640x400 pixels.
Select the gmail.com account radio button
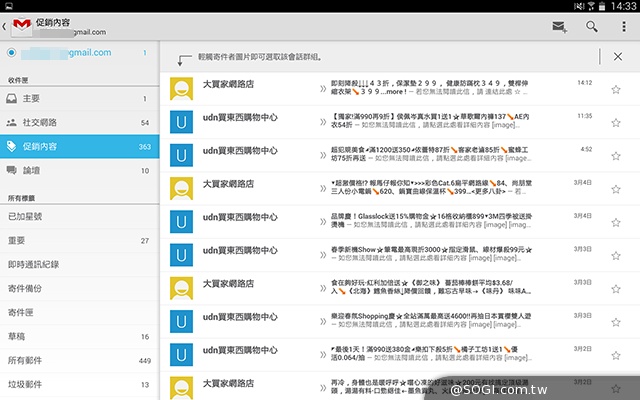(11, 53)
